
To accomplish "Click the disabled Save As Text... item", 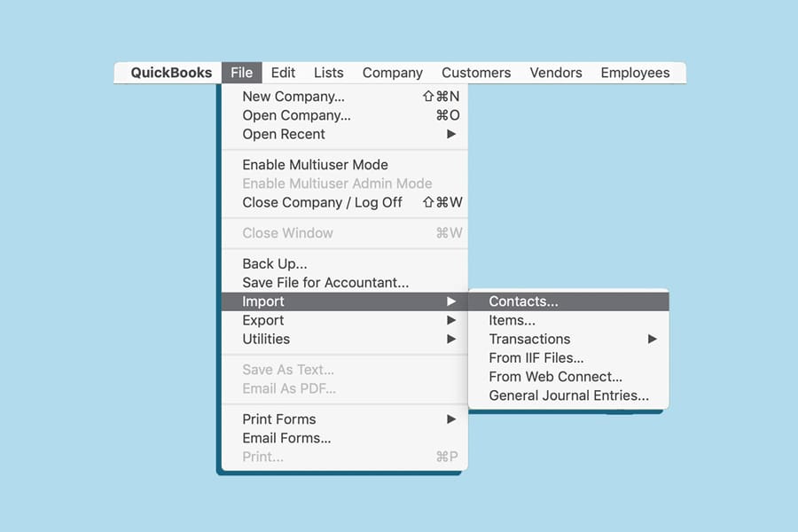I will pyautogui.click(x=345, y=370).
